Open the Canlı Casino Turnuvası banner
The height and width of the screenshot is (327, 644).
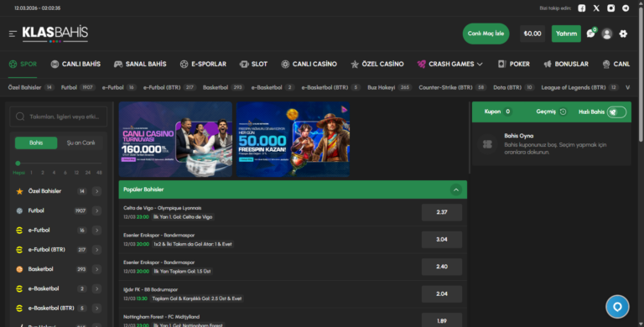tap(175, 139)
